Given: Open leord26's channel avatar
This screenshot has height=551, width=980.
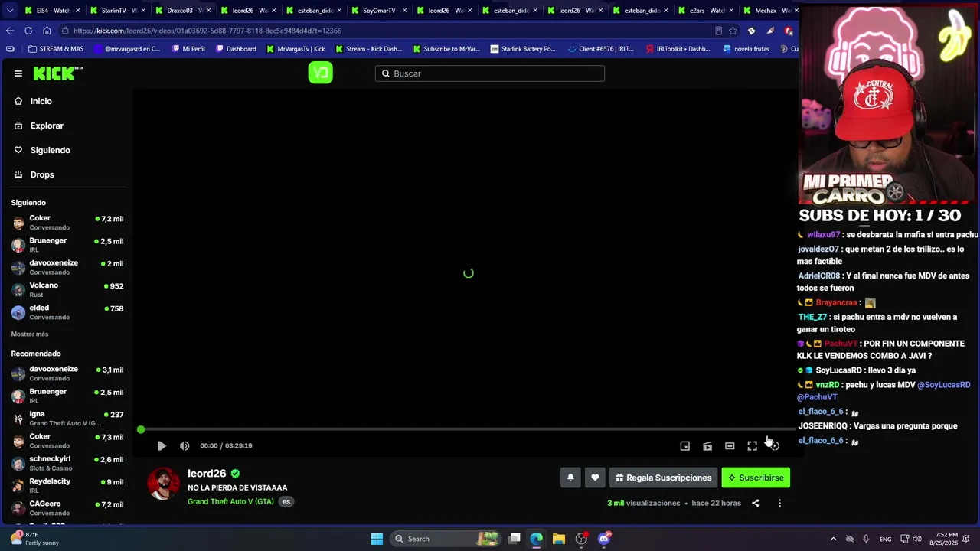Looking at the screenshot, I should coord(163,484).
